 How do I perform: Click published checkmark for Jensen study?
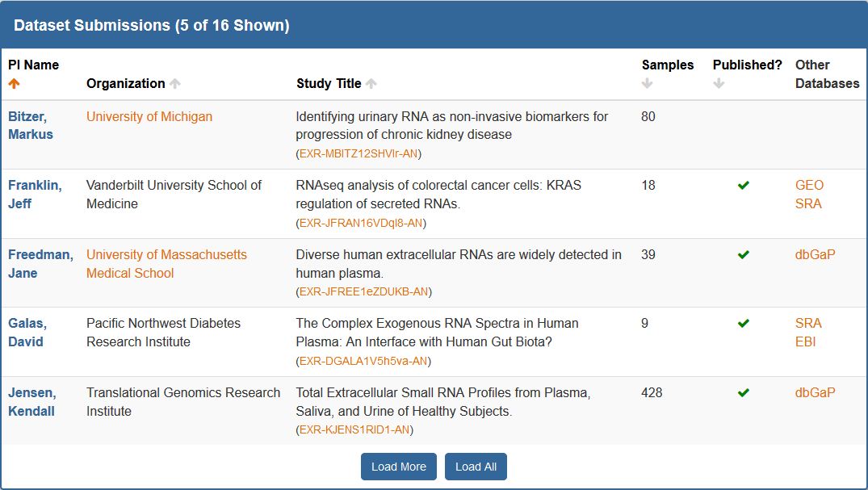[744, 393]
